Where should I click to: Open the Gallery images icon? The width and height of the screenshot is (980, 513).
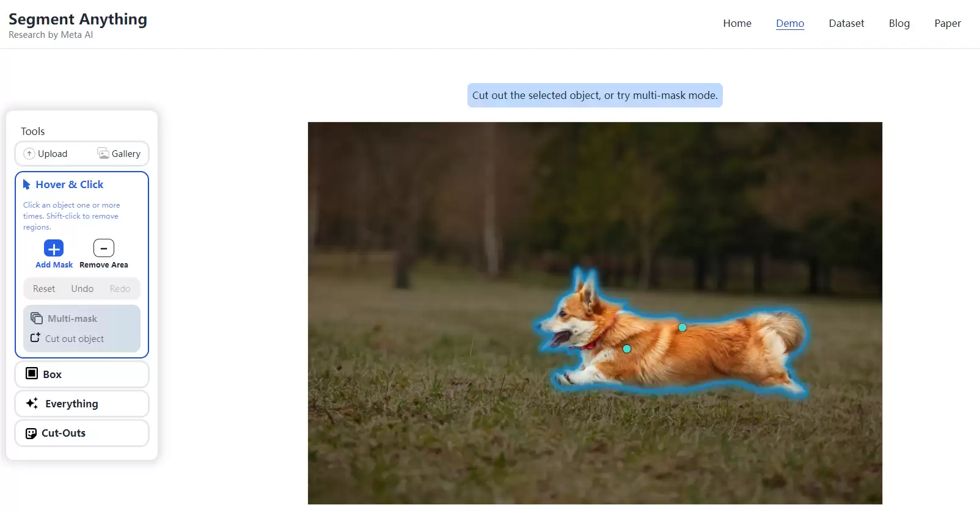[x=103, y=153]
